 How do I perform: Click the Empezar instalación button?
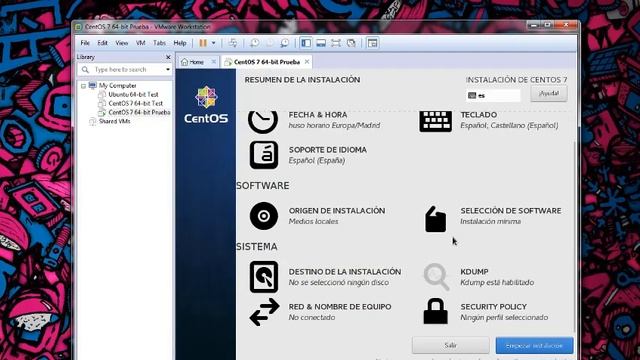(x=534, y=345)
